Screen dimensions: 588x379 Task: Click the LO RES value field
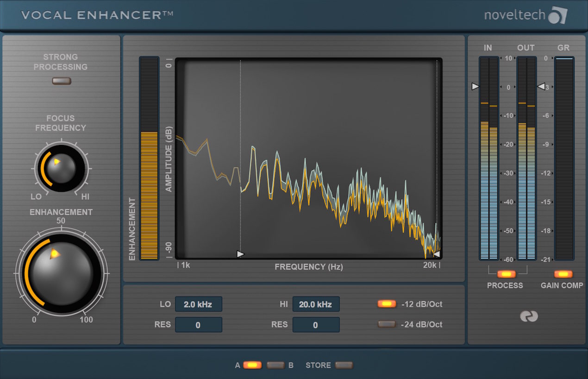[198, 325]
